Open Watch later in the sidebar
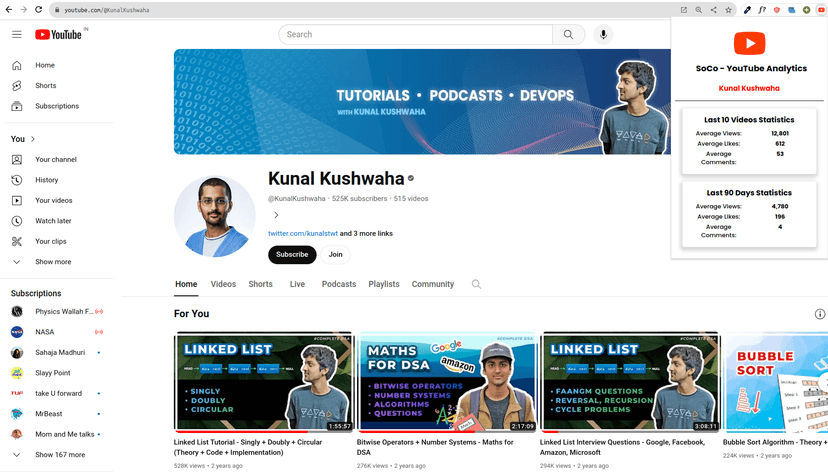The width and height of the screenshot is (828, 474). (53, 221)
